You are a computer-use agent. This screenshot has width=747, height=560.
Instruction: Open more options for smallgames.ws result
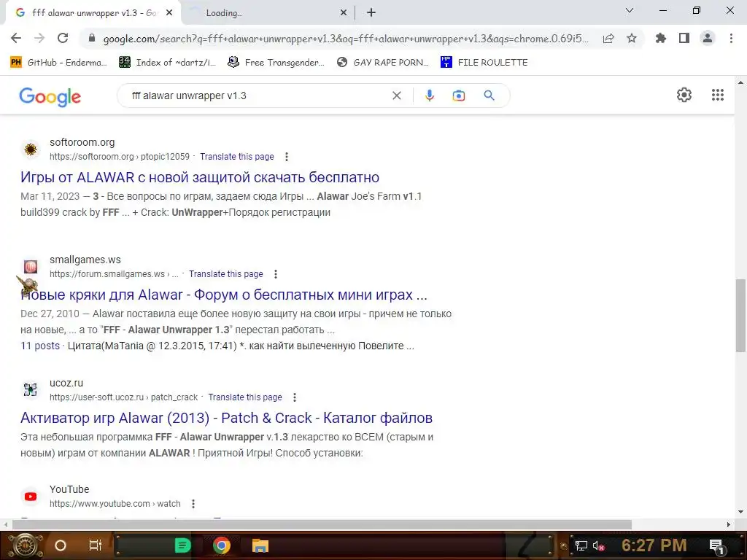click(275, 274)
